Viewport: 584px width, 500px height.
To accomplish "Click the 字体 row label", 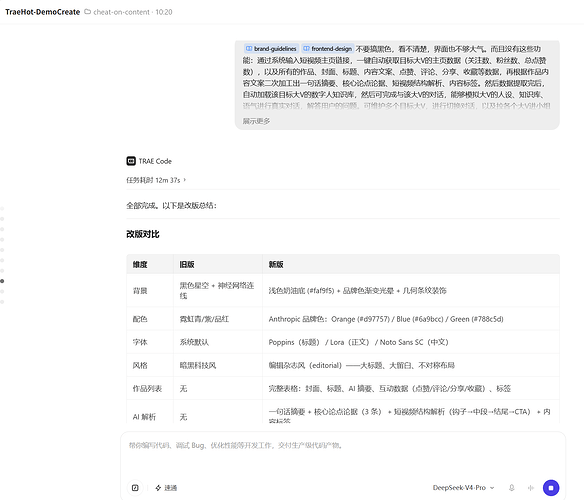I will 140,342.
